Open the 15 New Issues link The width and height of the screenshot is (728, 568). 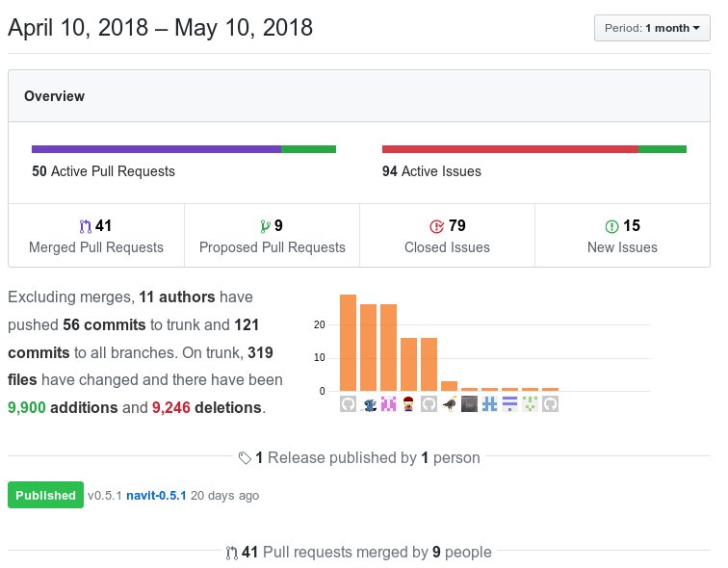(622, 236)
